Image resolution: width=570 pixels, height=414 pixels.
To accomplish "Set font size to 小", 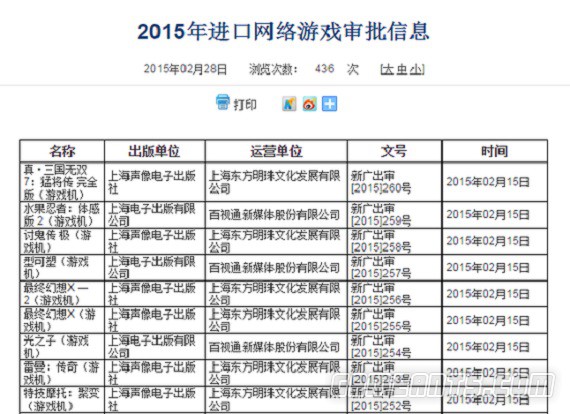I will point(416,69).
